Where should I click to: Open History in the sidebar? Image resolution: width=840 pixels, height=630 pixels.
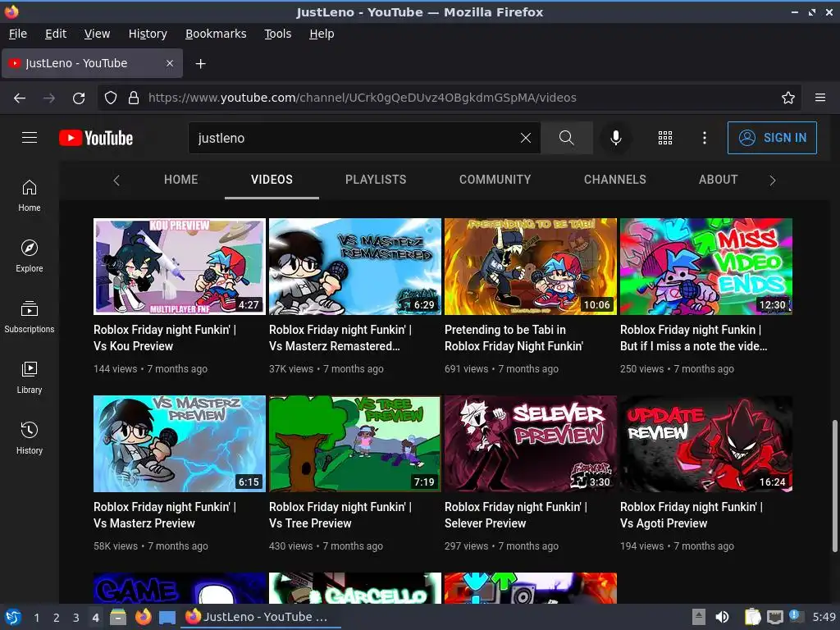coord(30,438)
